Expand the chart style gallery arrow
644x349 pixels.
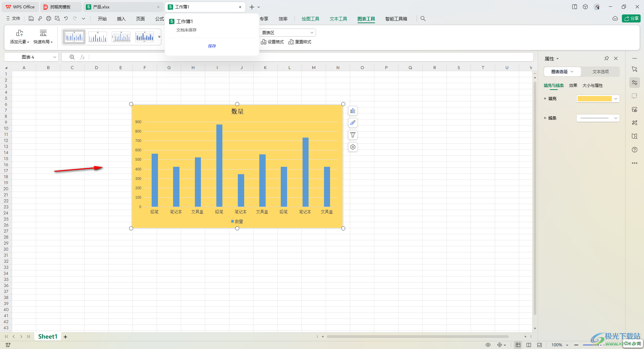[x=159, y=37]
